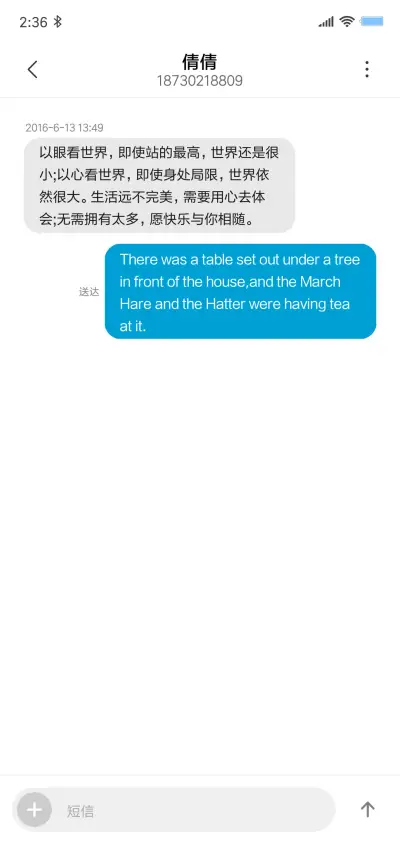
Task: Tap the phone number 18730218809
Action: pos(200,81)
